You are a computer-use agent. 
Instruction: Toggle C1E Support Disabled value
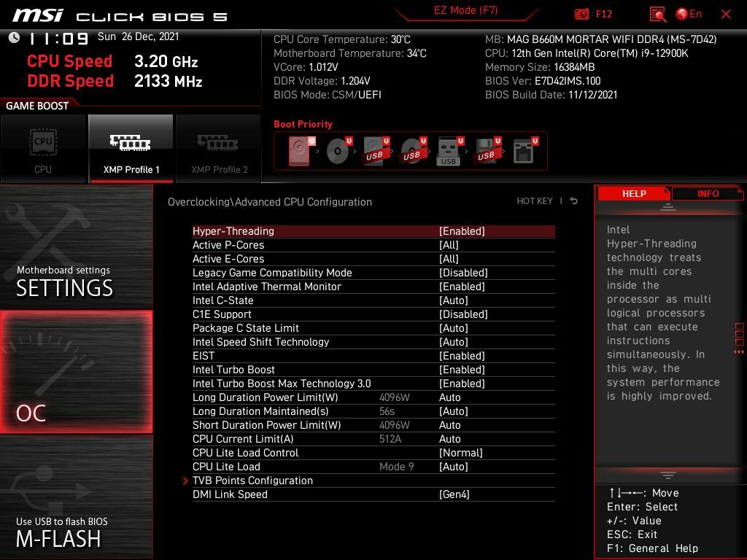[x=463, y=314]
